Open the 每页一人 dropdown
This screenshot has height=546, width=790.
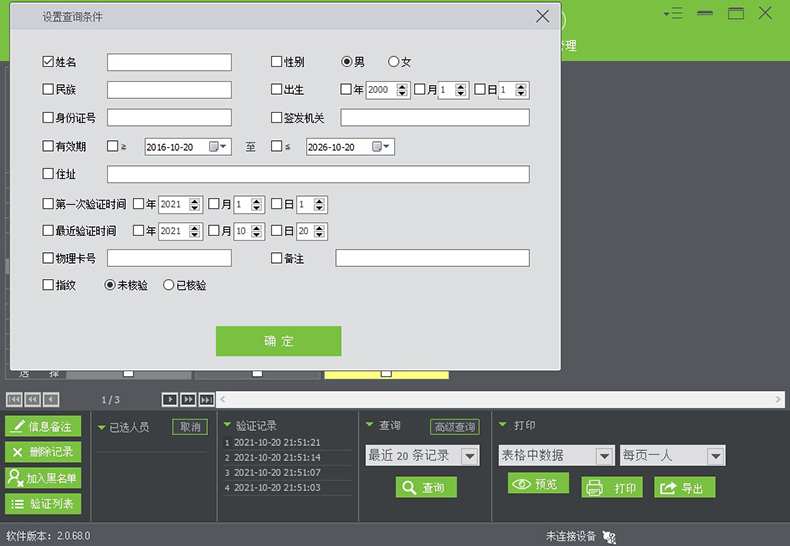pyautogui.click(x=715, y=456)
